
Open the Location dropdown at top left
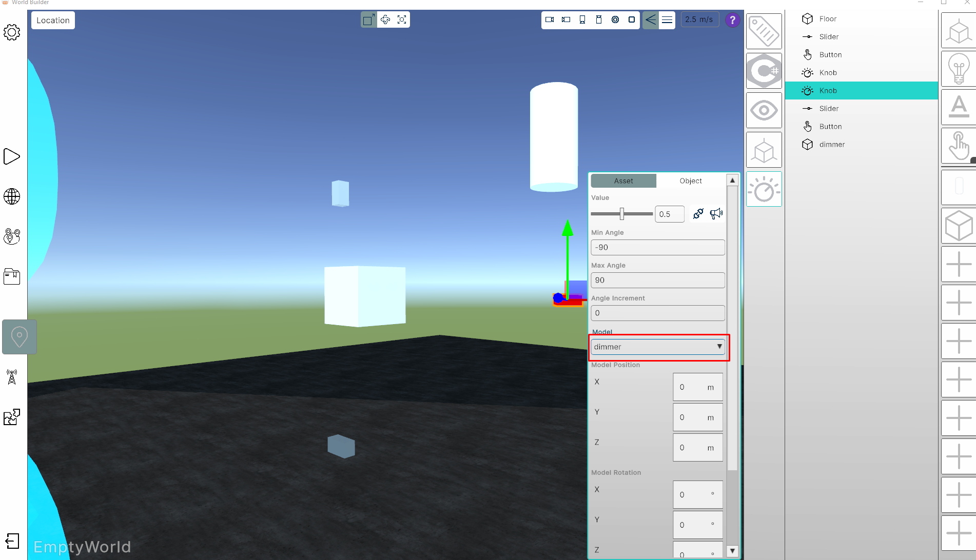[x=53, y=21]
